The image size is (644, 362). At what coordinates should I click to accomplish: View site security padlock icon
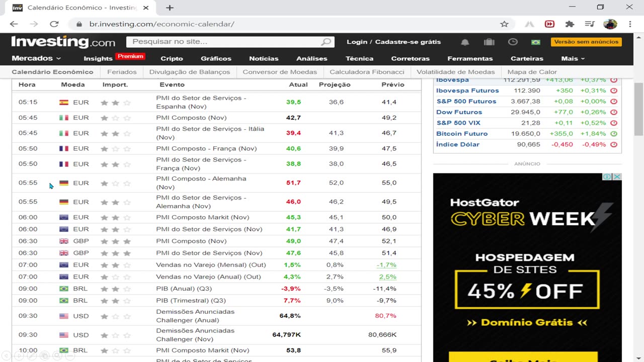[79, 24]
